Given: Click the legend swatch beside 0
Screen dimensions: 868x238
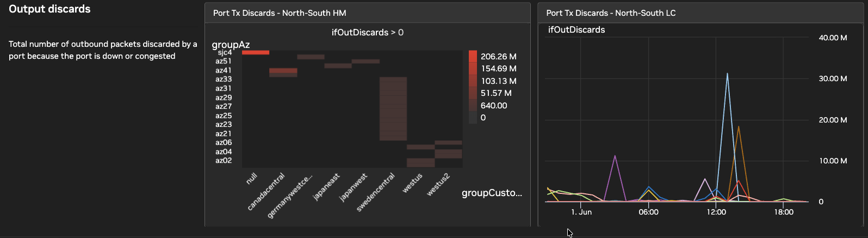Looking at the screenshot, I should 473,118.
